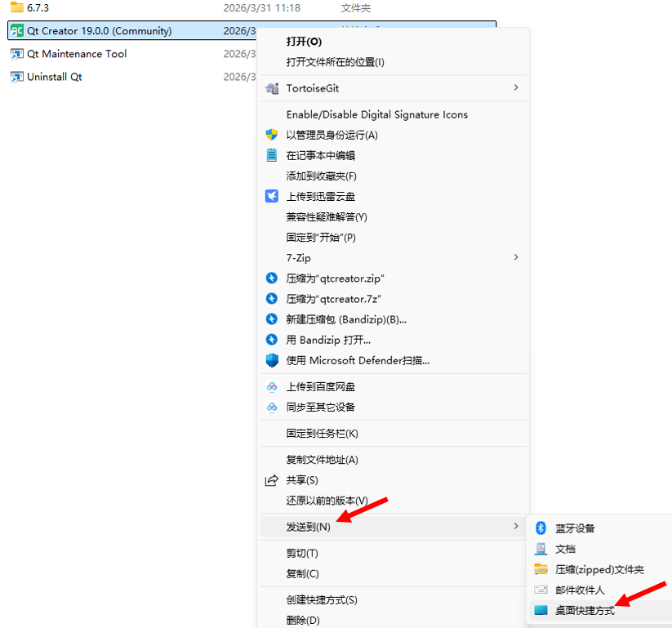Choose 以管理员身份运行(A)

[332, 135]
